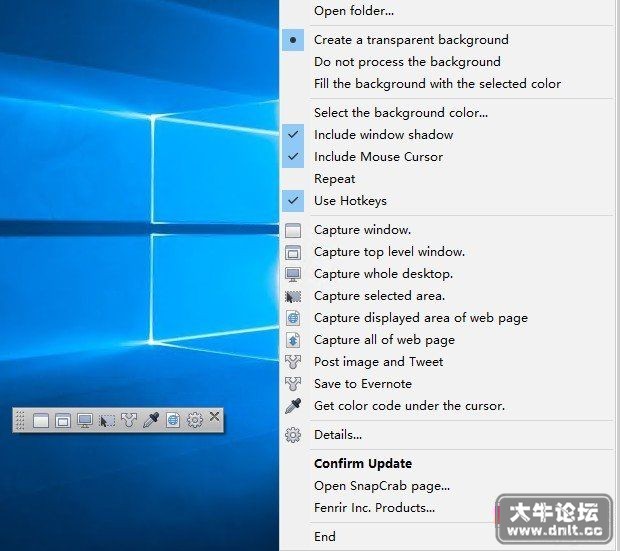Image resolution: width=620 pixels, height=551 pixels.
Task: Choose Post image and Tweet
Action: pos(447,362)
